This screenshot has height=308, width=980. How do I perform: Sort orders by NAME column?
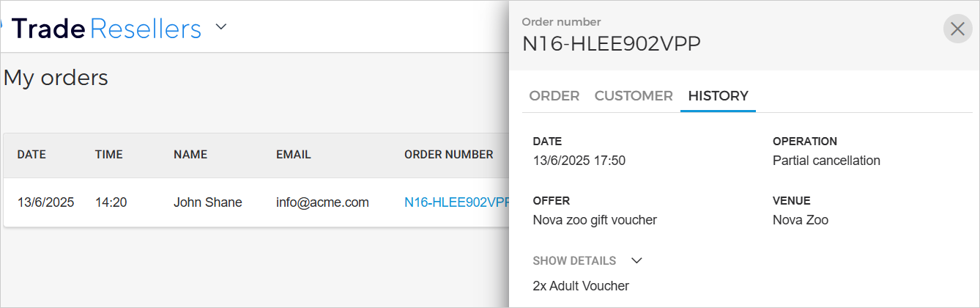point(190,155)
